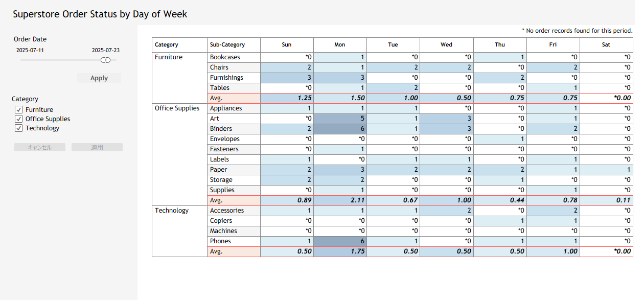The image size is (644, 300).
Task: Select the Phones sub-category row label
Action: [x=220, y=241]
